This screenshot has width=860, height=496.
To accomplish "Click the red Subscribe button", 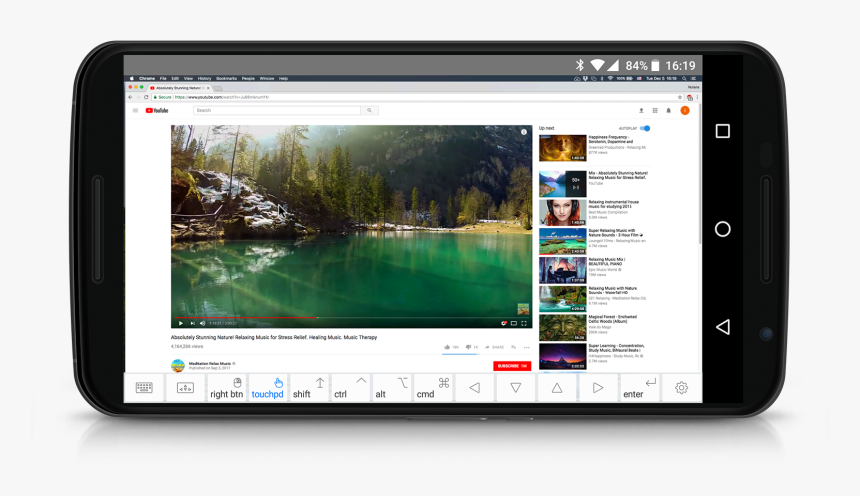I will point(512,366).
